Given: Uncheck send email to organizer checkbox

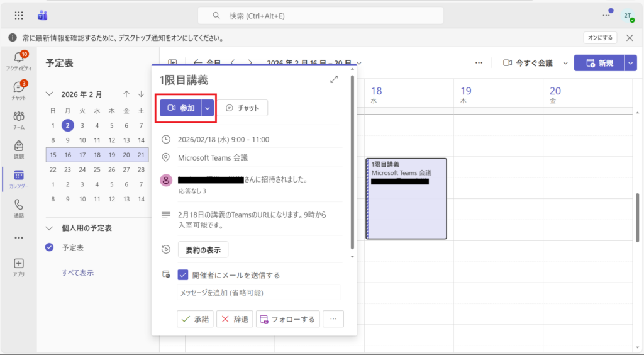Looking at the screenshot, I should point(183,274).
